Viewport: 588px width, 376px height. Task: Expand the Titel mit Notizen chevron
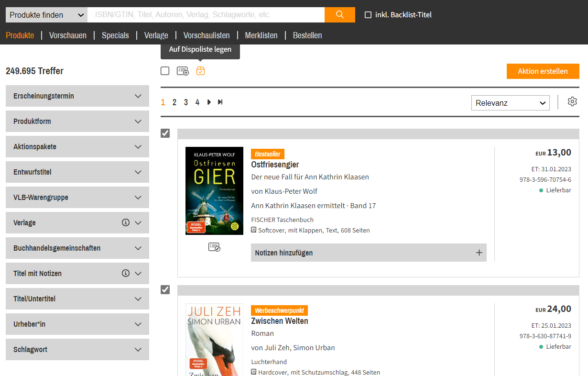(138, 274)
